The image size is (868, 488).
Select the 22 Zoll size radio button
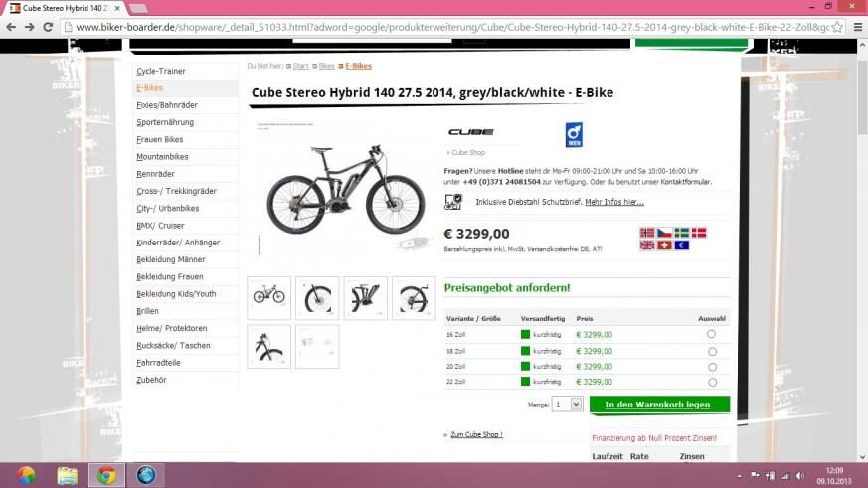point(713,382)
